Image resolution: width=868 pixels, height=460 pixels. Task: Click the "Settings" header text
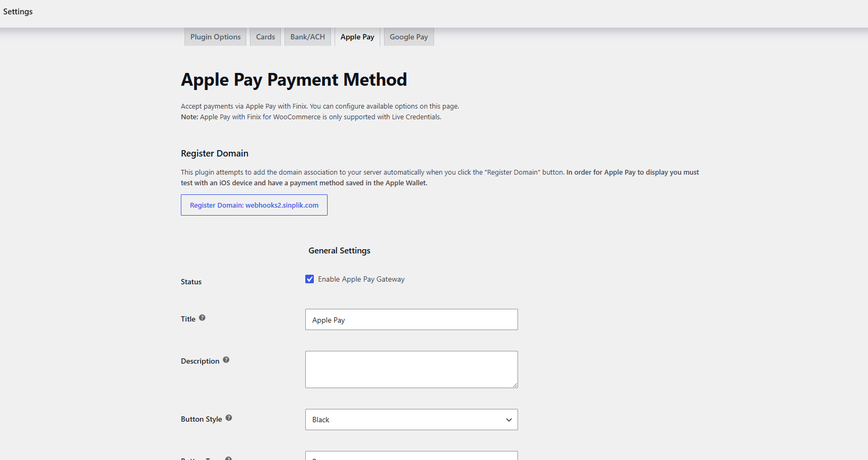tap(18, 12)
